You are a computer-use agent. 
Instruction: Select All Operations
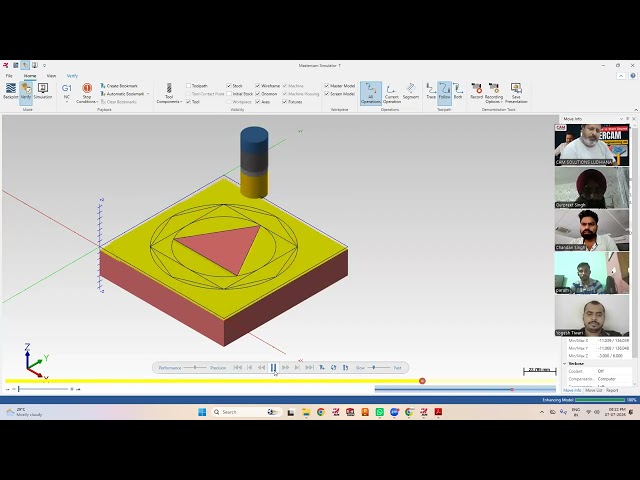(371, 93)
